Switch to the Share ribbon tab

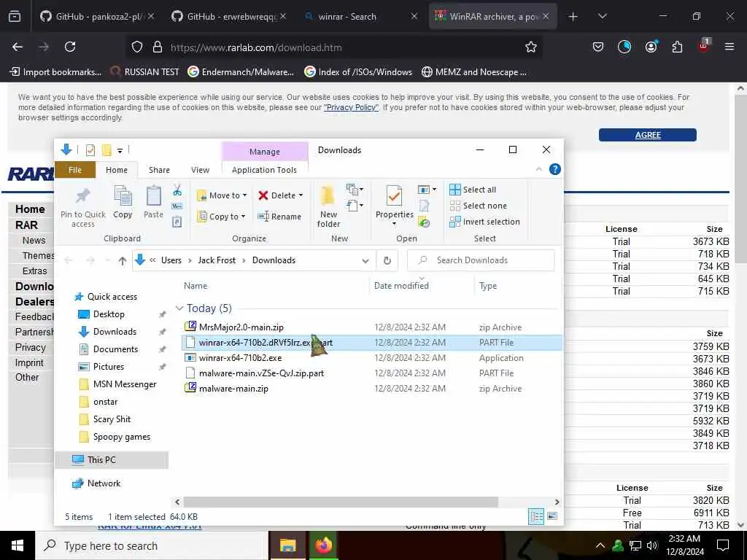(x=159, y=170)
